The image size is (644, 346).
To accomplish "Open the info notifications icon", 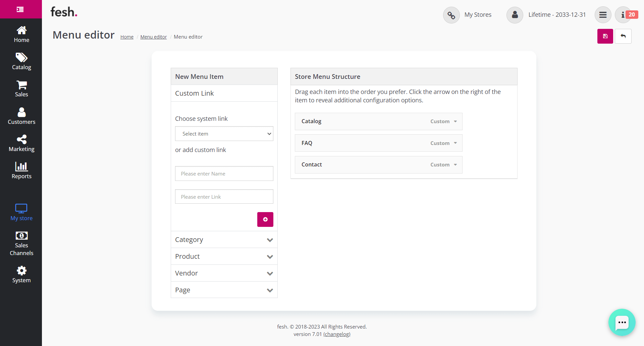I will click(623, 15).
